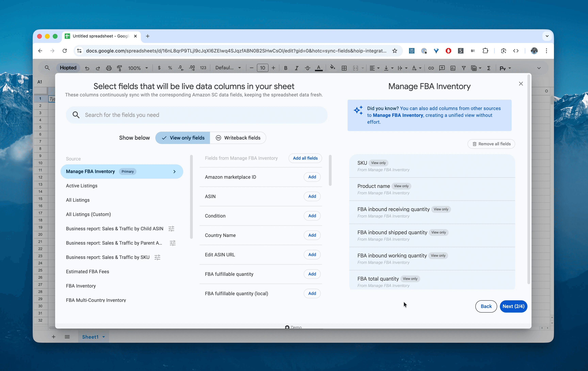Add the FBA fulfillable quantity field
This screenshot has height=371, width=588.
[312, 274]
